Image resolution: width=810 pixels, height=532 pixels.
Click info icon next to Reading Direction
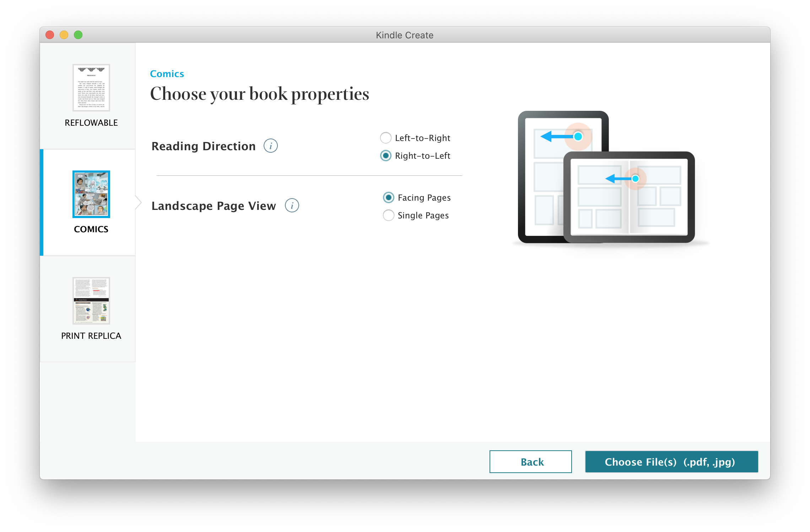[271, 147]
